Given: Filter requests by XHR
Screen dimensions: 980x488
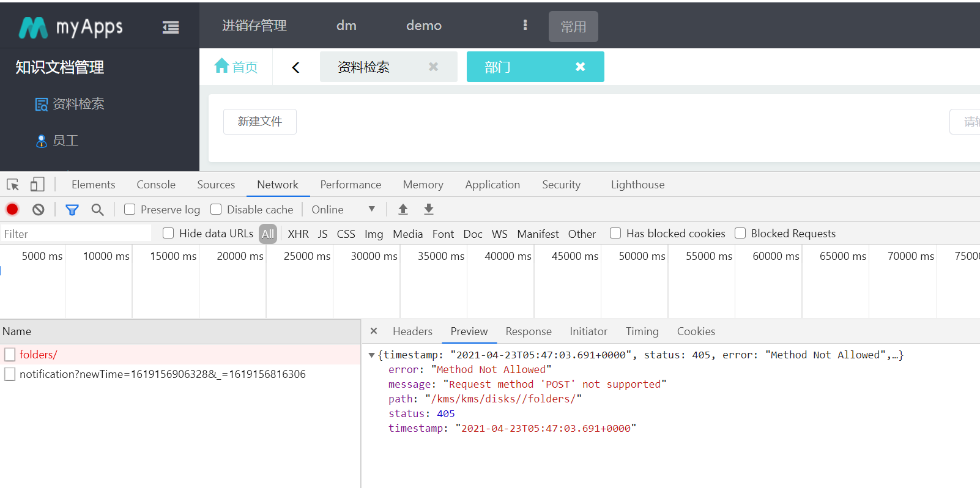Looking at the screenshot, I should [x=298, y=234].
